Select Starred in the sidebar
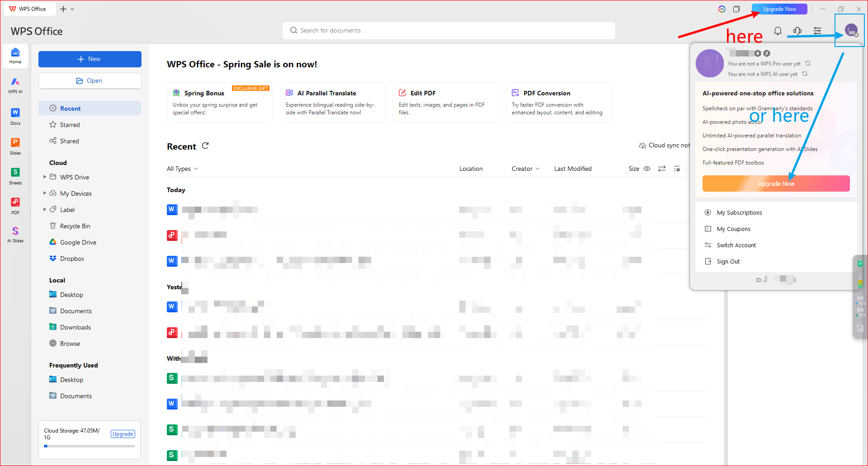This screenshot has width=868, height=466. pos(90,125)
